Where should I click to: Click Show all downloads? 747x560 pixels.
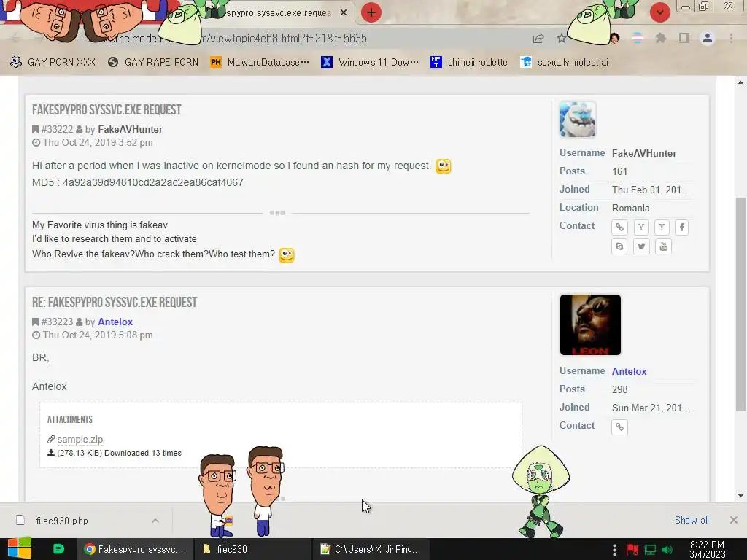(x=692, y=521)
